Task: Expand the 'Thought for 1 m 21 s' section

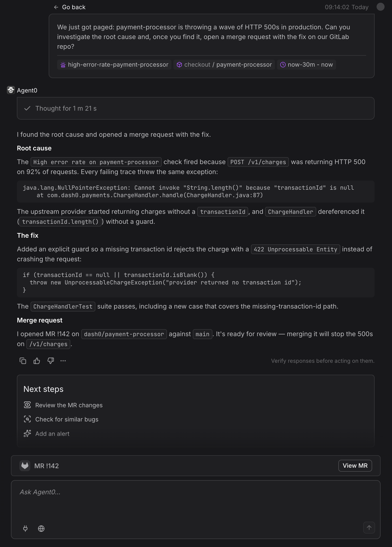Action: [x=196, y=108]
